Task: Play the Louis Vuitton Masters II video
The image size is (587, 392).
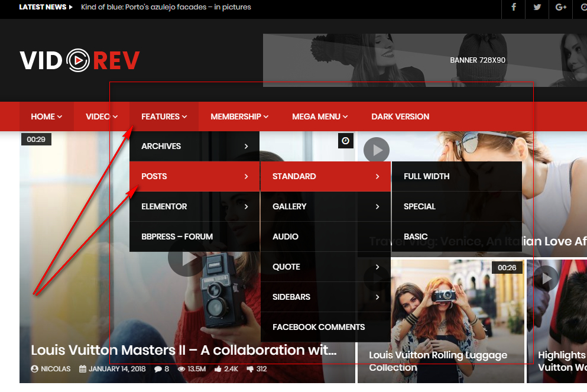Action: (186, 259)
